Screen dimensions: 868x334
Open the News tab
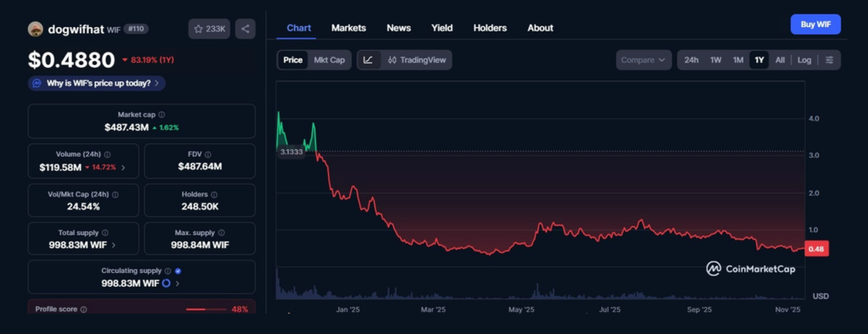tap(398, 28)
